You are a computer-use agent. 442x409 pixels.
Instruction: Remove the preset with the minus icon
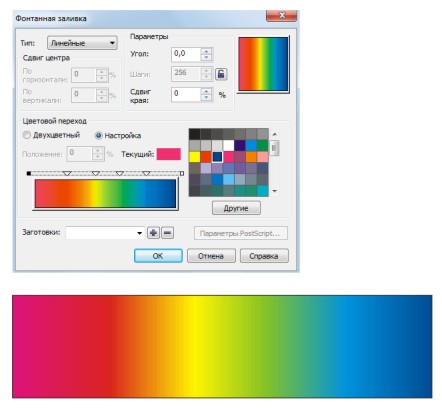click(168, 233)
